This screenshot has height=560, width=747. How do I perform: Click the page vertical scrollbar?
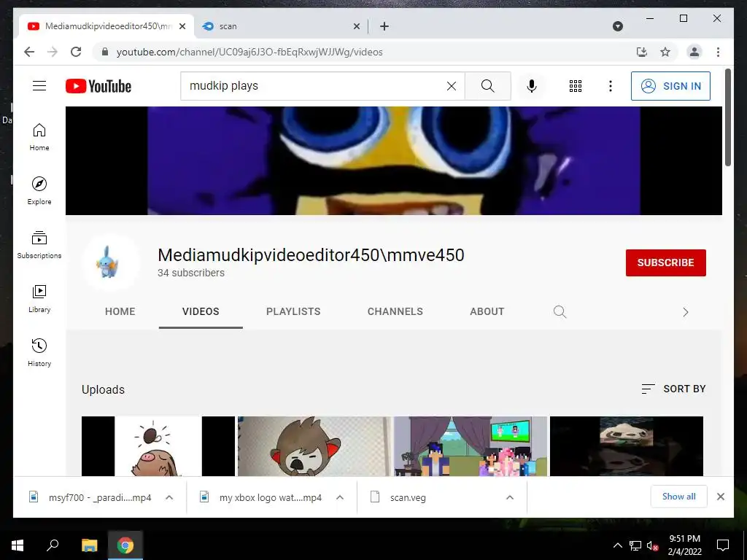tap(727, 117)
